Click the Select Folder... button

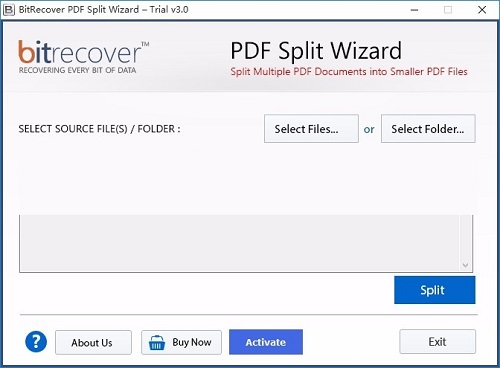[x=428, y=129]
